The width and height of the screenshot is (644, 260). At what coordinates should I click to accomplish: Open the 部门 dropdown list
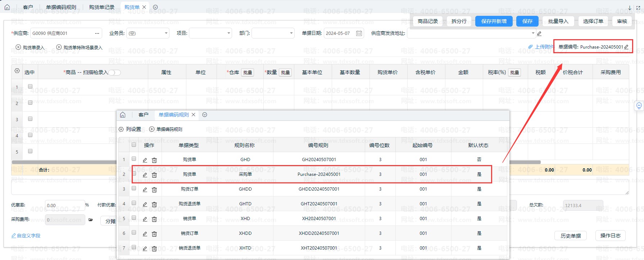[x=291, y=33]
